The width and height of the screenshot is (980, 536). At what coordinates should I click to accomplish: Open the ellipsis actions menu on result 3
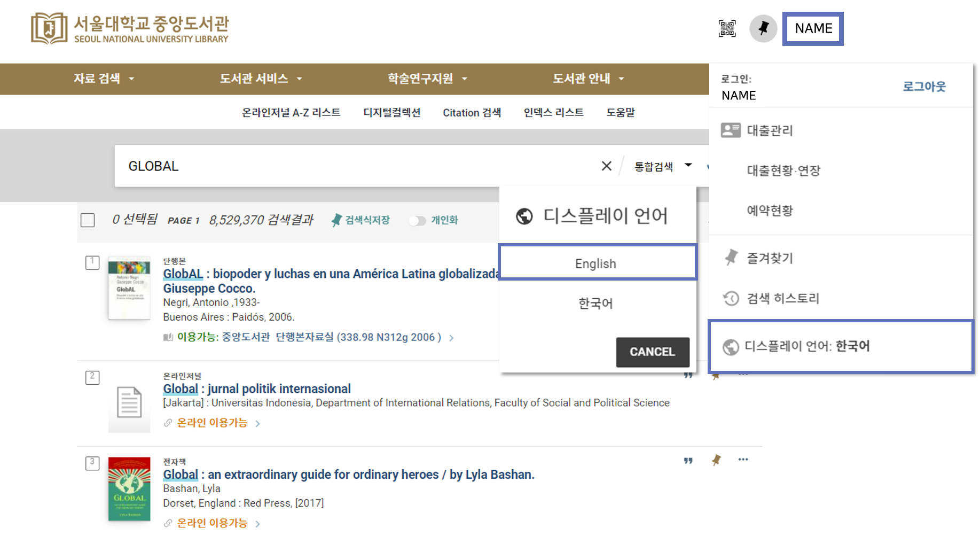(x=743, y=460)
